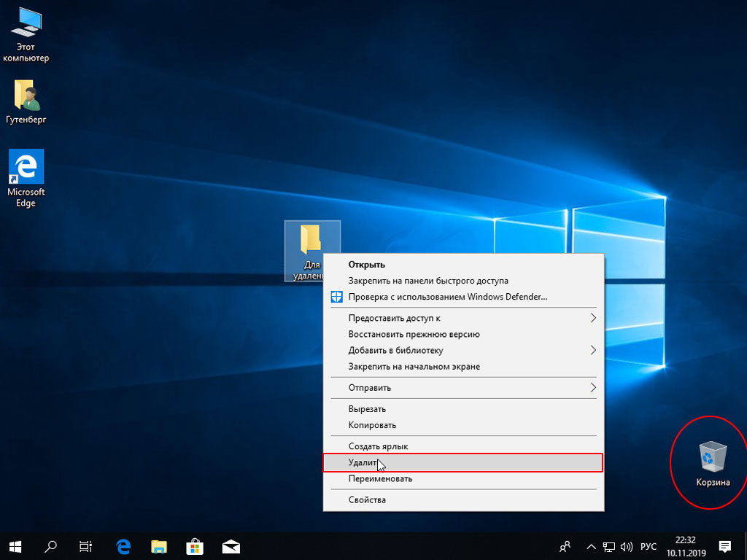Choose 'Проверка с использованием Windows Defender...'
Screen dimensions: 747x560
(463, 297)
